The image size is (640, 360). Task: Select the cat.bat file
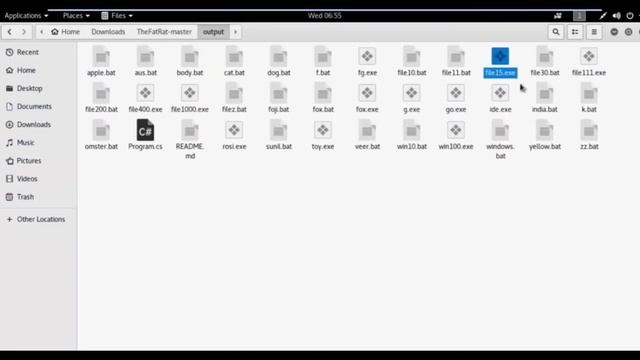[x=234, y=56]
